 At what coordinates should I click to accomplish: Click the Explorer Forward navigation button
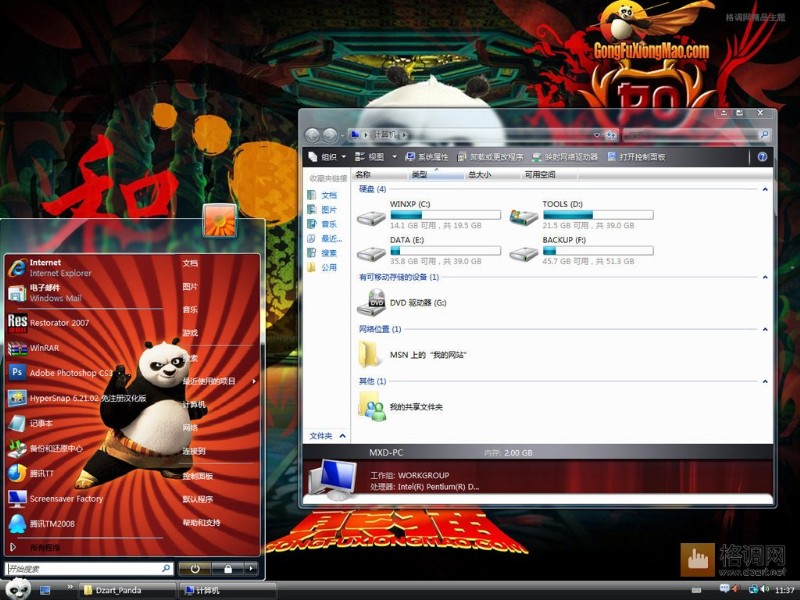tap(330, 135)
